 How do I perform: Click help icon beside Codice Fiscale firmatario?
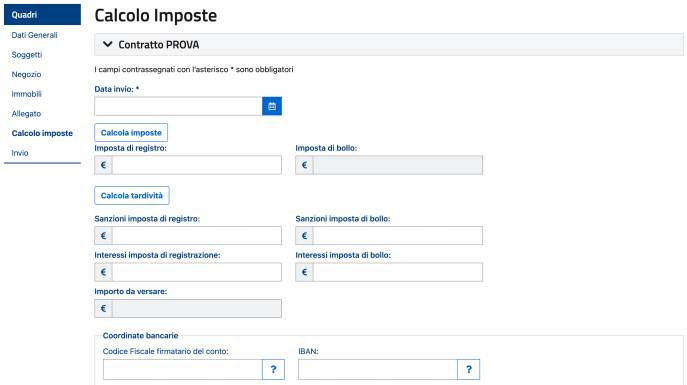[273, 369]
